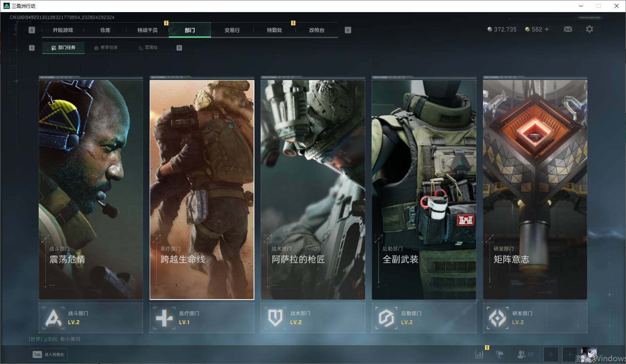This screenshot has width=626, height=364.
Task: Click the expand marker on 全副武装 card
Action: pos(378,238)
